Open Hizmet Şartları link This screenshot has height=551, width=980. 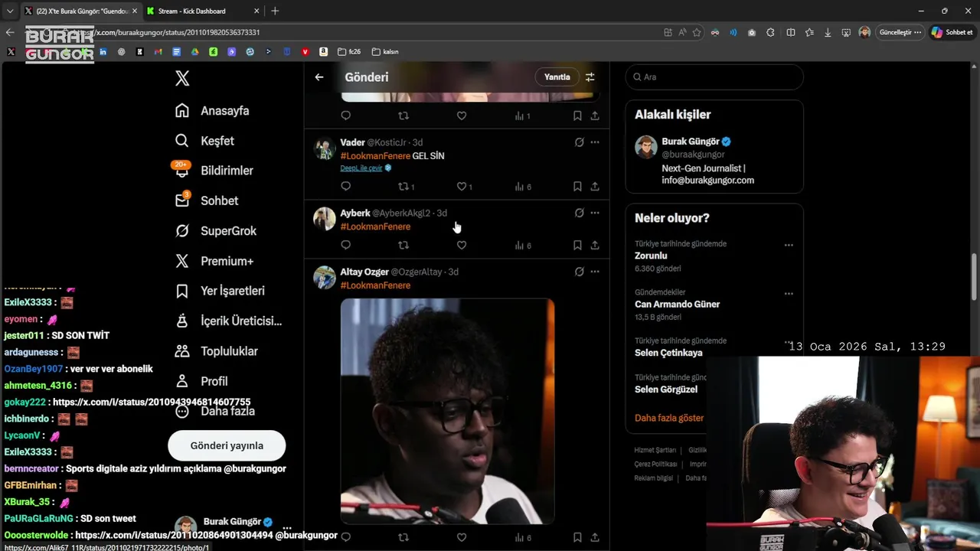[x=655, y=450]
